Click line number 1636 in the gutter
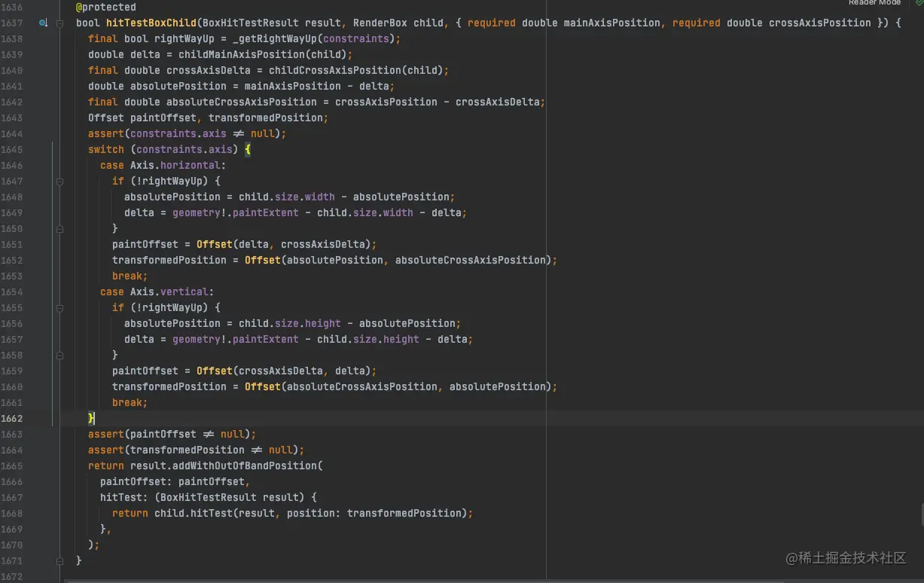This screenshot has width=924, height=583. click(x=12, y=8)
